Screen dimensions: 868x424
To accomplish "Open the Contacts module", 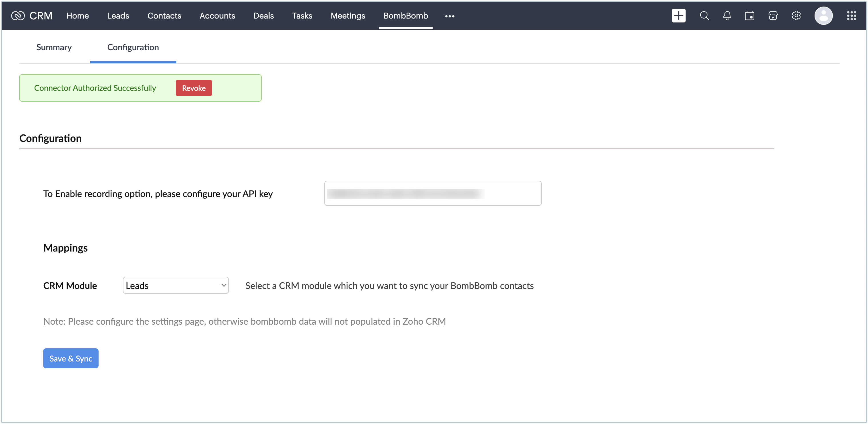I will (164, 16).
